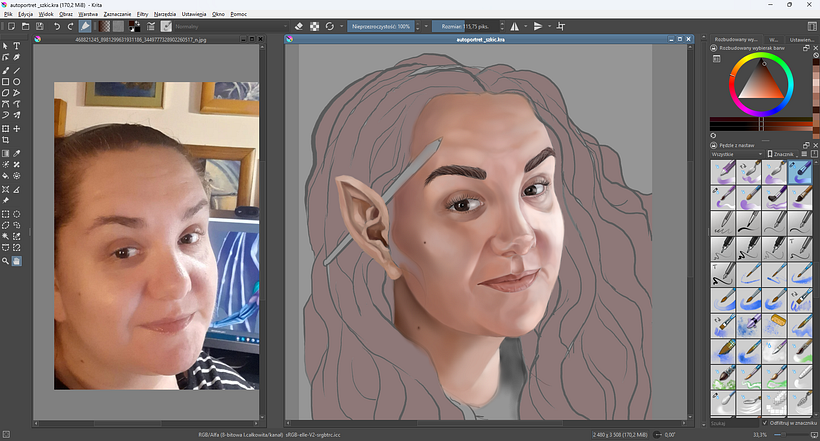Select the Calligraphy tool
The height and width of the screenshot is (441, 820).
17,58
